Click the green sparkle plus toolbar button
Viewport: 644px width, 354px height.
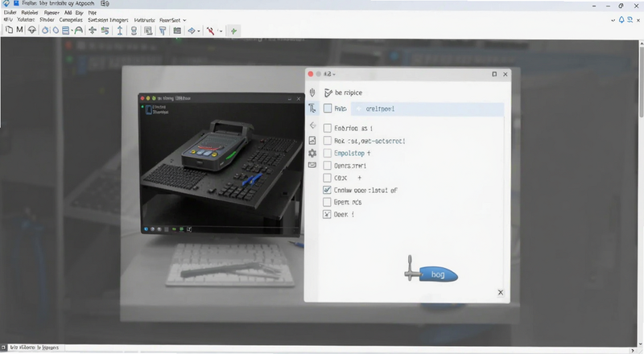(x=233, y=31)
